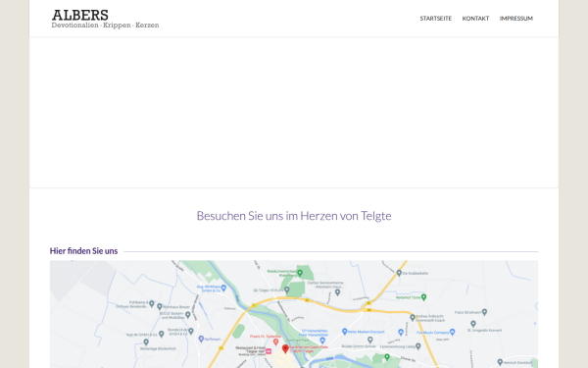This screenshot has height=368, width=588.
Task: Go to the Kontakt page
Action: (475, 19)
